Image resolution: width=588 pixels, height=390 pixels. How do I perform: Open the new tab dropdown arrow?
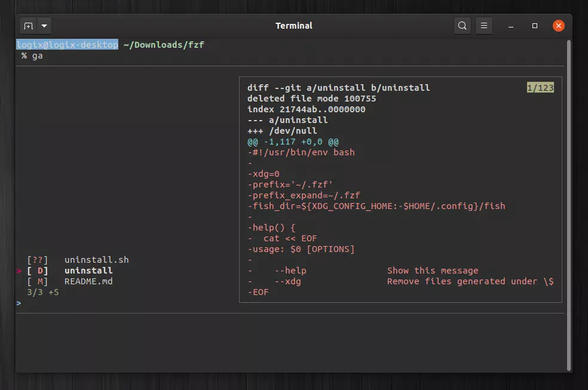(x=45, y=26)
